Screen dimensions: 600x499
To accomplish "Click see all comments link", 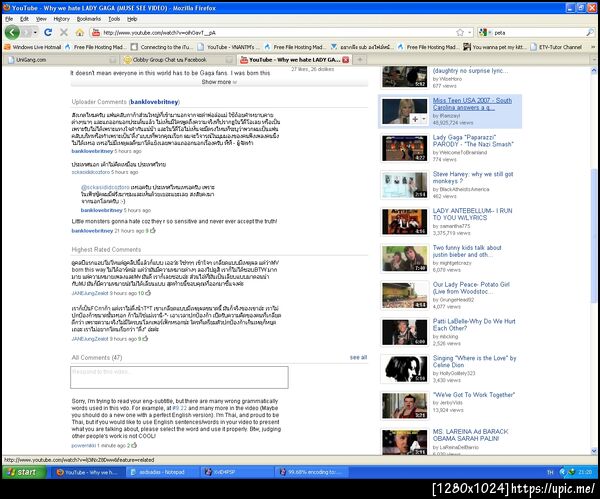I will click(358, 357).
